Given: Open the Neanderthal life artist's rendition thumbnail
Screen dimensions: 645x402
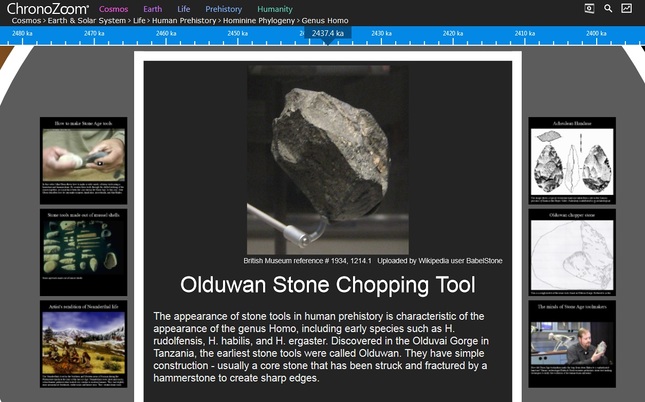Looking at the screenshot, I should 84,344.
